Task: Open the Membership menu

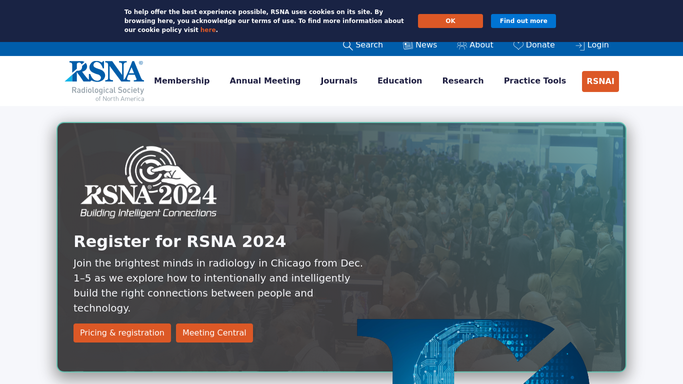Action: click(x=182, y=81)
